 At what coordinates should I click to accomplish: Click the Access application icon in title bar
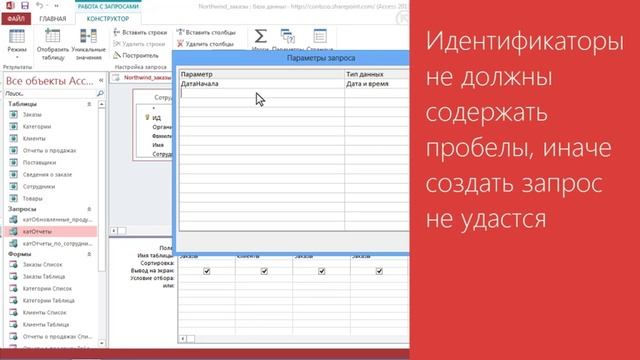(10, 5)
